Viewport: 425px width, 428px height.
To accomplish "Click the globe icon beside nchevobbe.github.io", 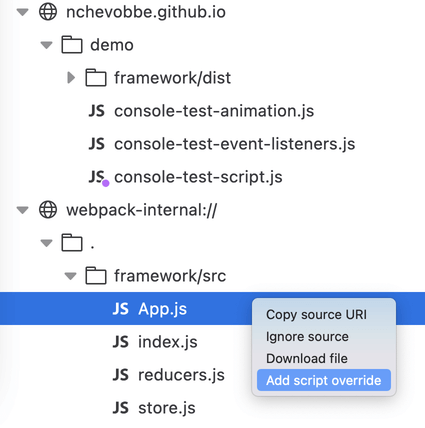I will click(x=48, y=12).
